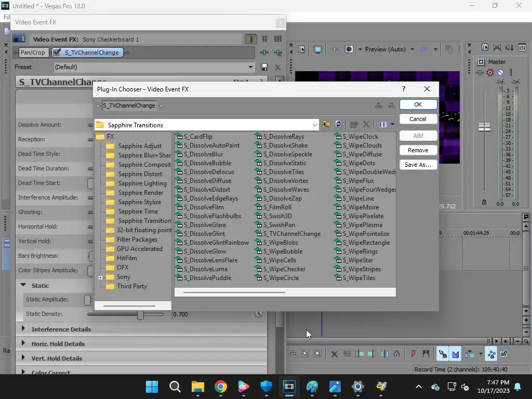
Task: Toggle S_TVChannelChange effect checkbox in chain
Action: [x=57, y=52]
